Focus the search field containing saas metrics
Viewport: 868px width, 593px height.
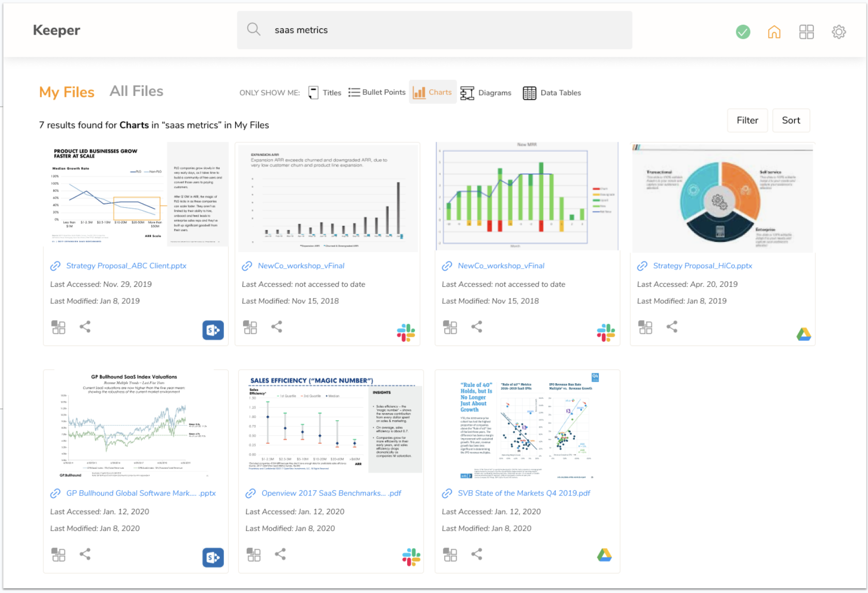coord(435,30)
